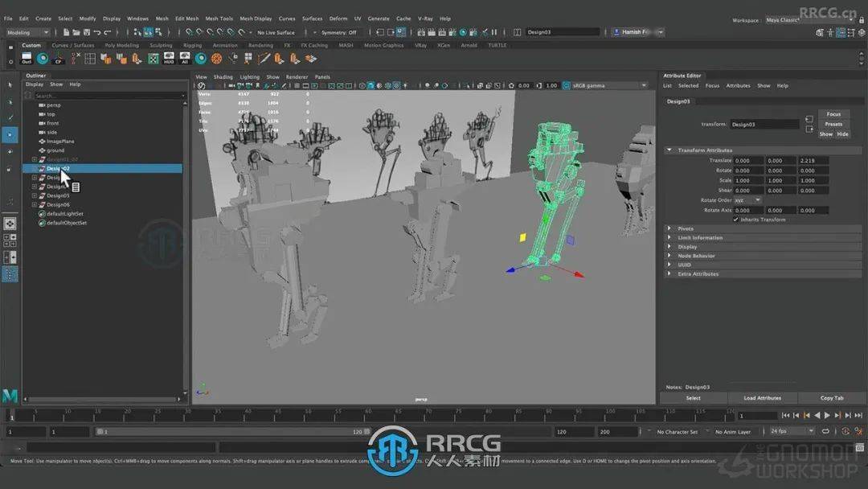The width and height of the screenshot is (868, 489).
Task: Click the Translate Z value field
Action: point(813,161)
